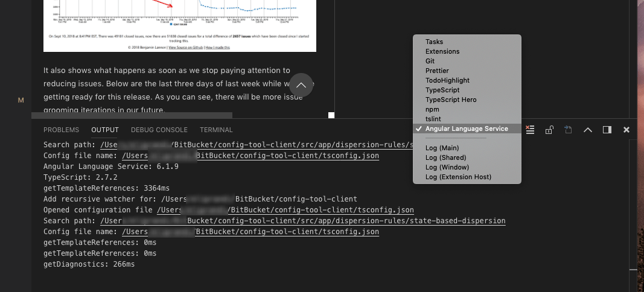Maximize the panel with the chevron-up icon

click(588, 130)
